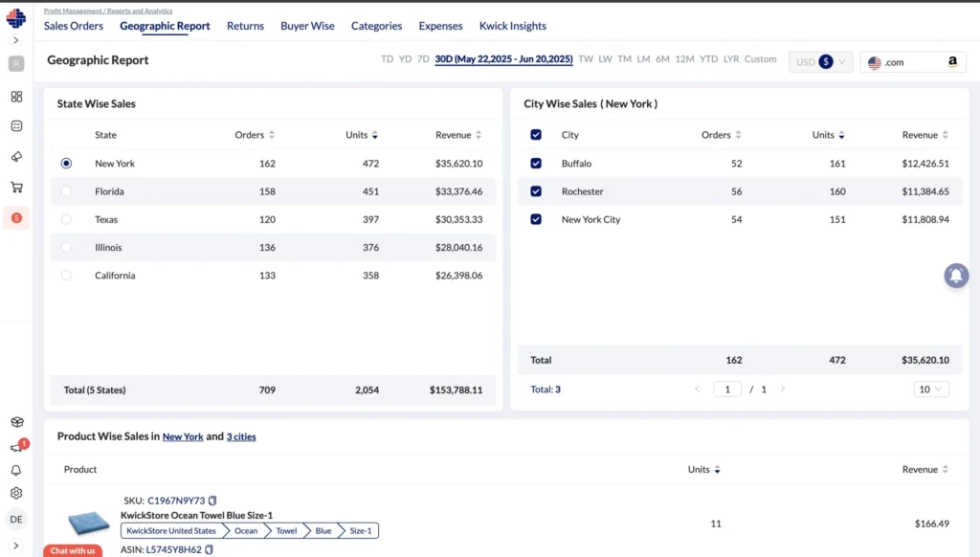Screen dimensions: 980x557
Task: Expand sidebar with bottom chevron
Action: (x=16, y=546)
